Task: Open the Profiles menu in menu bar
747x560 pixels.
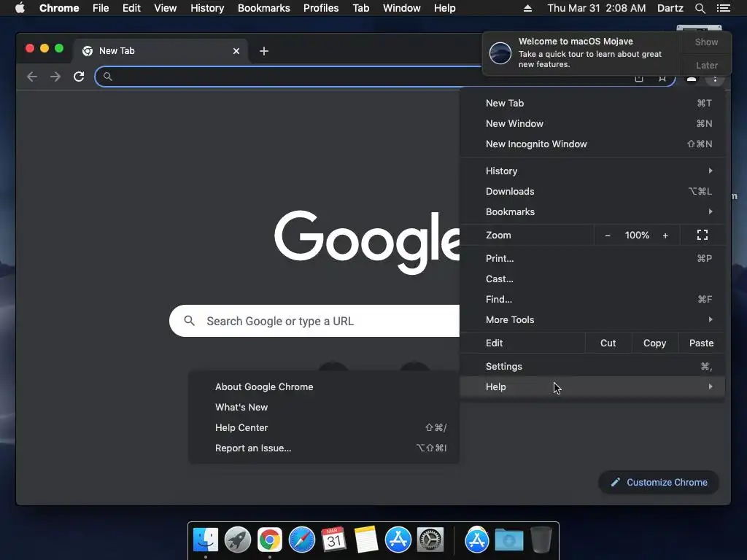Action: click(321, 8)
